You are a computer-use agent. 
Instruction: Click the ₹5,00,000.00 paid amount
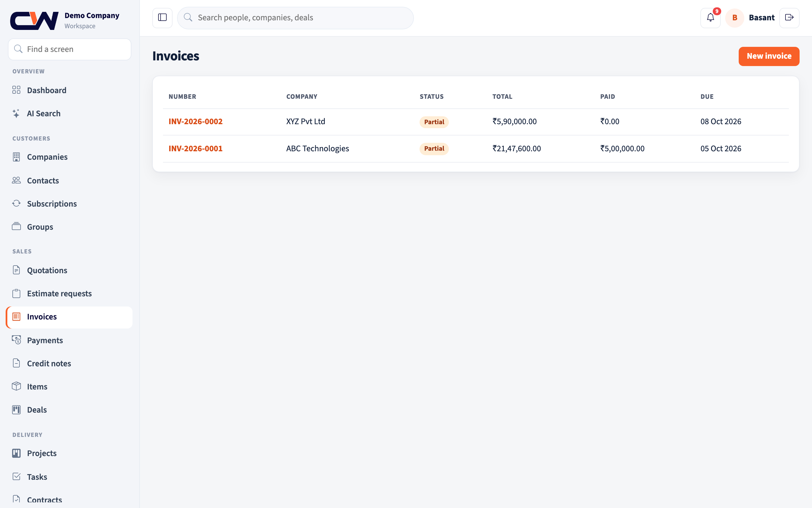tap(622, 148)
